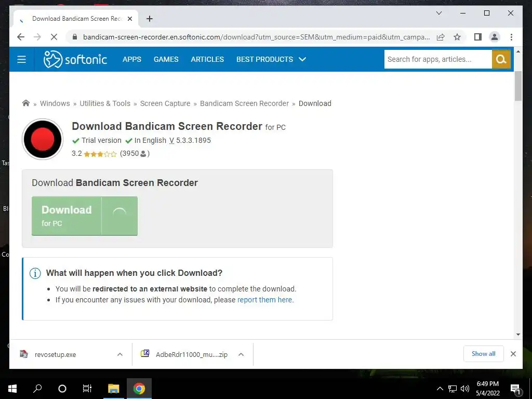Expand the BEST PRODUCTS dropdown
This screenshot has width=532, height=399.
coord(271,59)
